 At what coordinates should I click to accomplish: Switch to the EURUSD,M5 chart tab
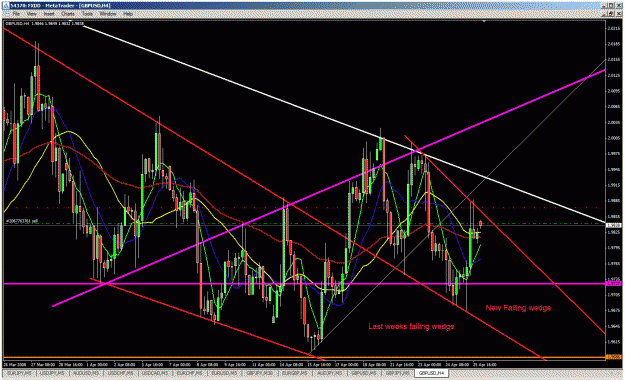[224, 373]
